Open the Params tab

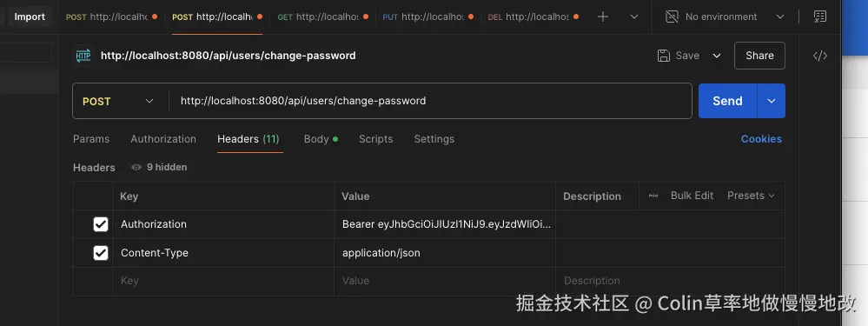tap(91, 139)
